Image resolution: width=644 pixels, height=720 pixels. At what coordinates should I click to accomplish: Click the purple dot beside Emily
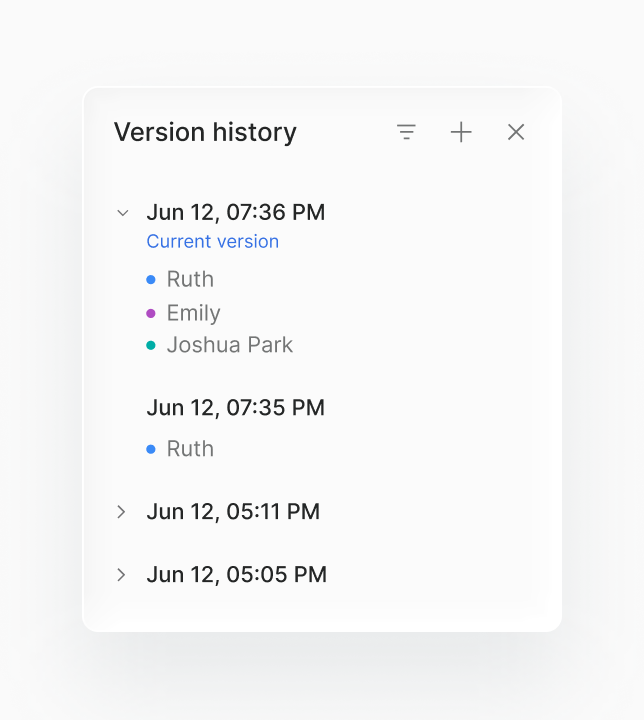(151, 314)
